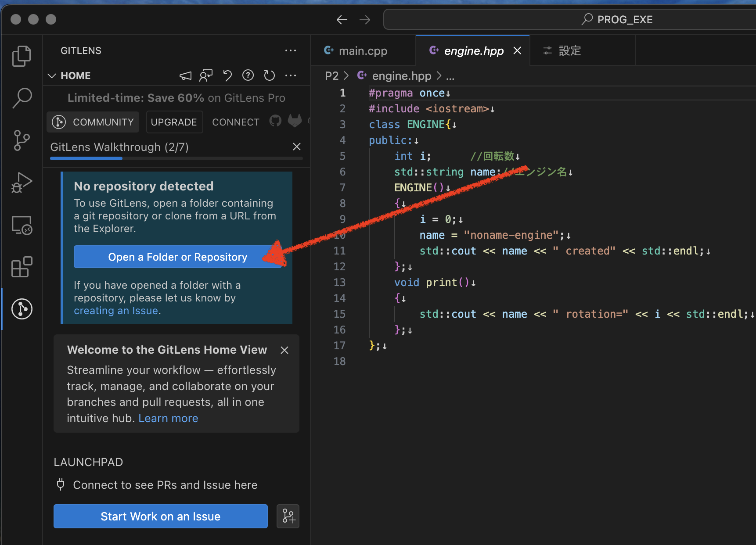Close the engine.hpp editor tab

point(517,50)
